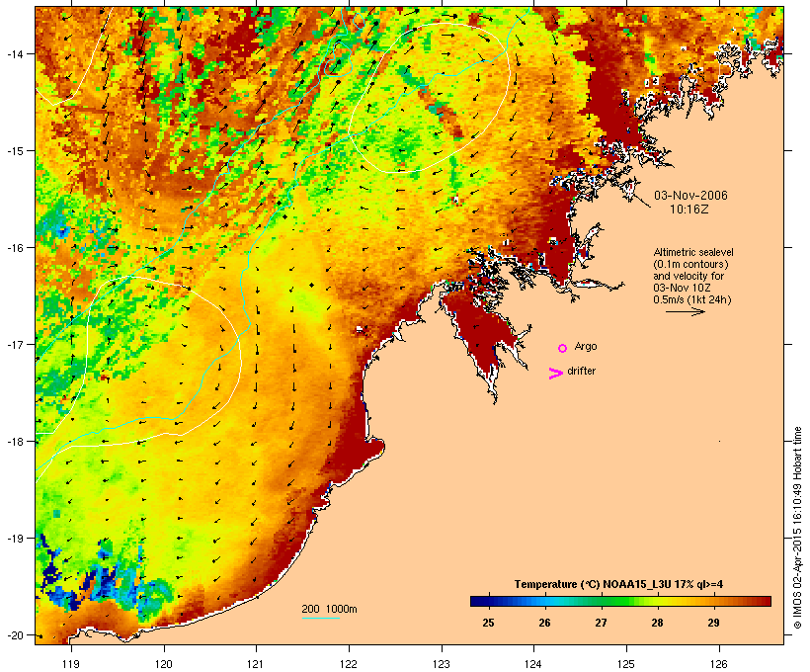The image size is (810, 672).
Task: Click the 28 value on temperature scale
Action: 657,623
